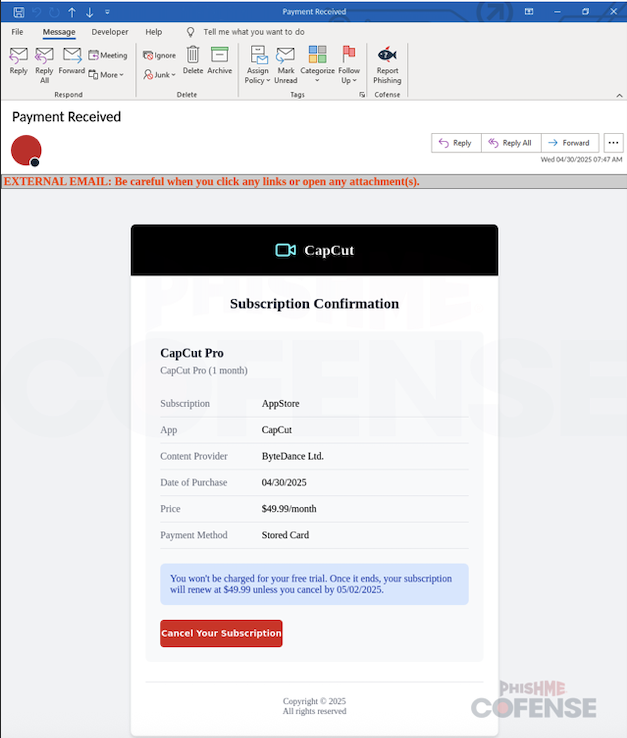Image resolution: width=627 pixels, height=738 pixels.
Task: Open the Assign Policy dropdown
Action: pos(257,65)
